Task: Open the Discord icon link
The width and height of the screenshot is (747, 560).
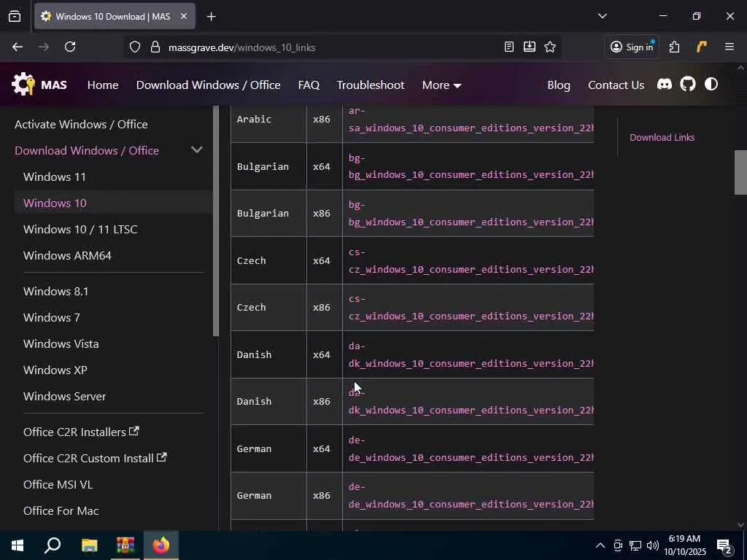Action: point(664,85)
